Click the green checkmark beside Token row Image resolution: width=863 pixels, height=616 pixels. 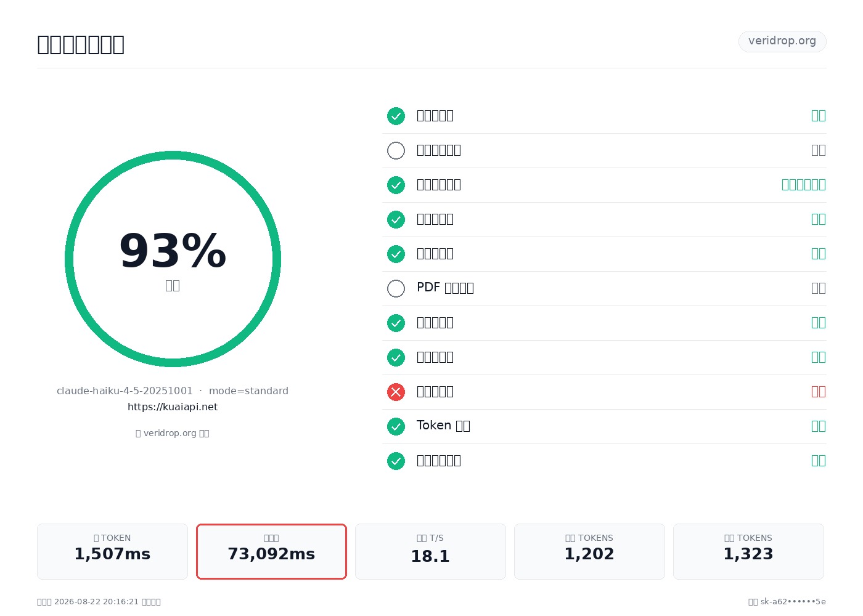tap(396, 426)
